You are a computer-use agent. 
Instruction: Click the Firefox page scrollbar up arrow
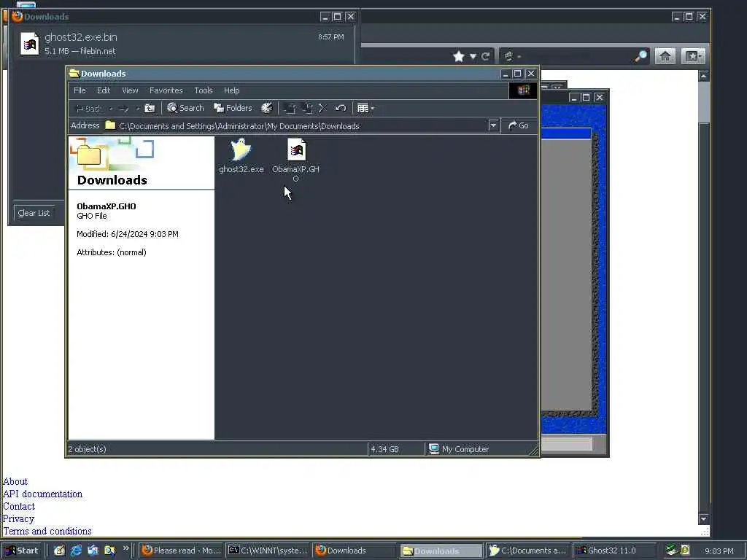coord(704,76)
